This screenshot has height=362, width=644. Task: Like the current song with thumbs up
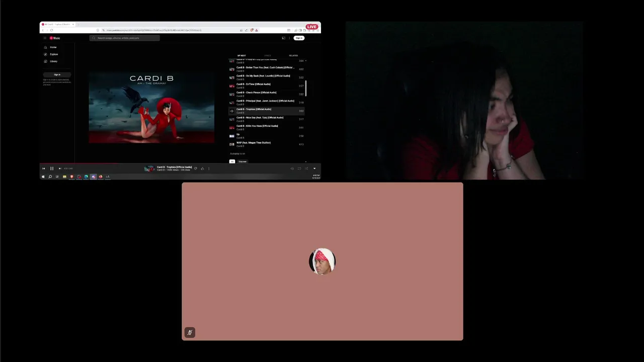(x=202, y=168)
